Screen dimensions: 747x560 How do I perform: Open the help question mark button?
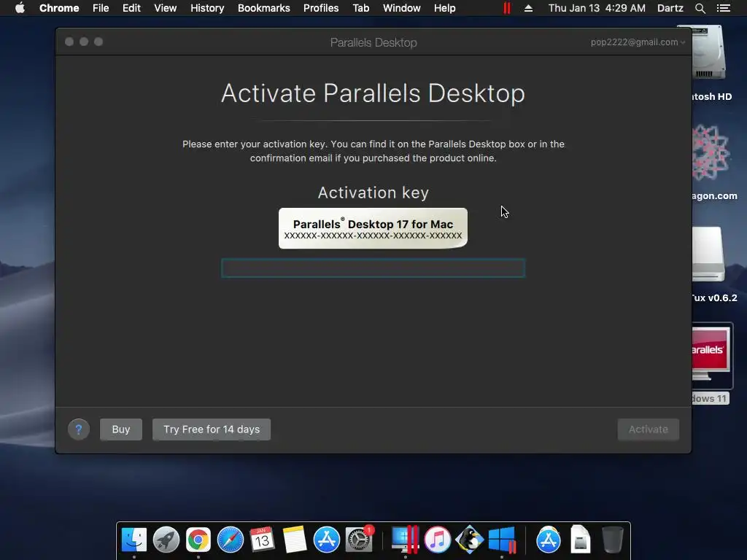click(79, 429)
